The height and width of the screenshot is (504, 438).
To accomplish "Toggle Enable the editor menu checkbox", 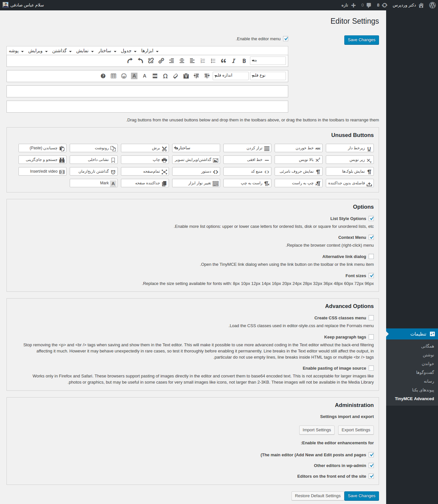I will click(x=286, y=39).
